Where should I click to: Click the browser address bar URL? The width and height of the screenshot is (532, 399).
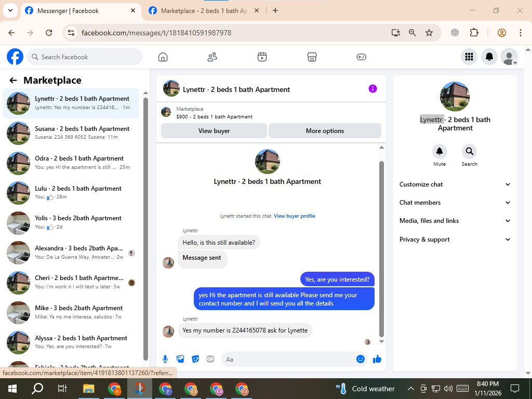156,33
